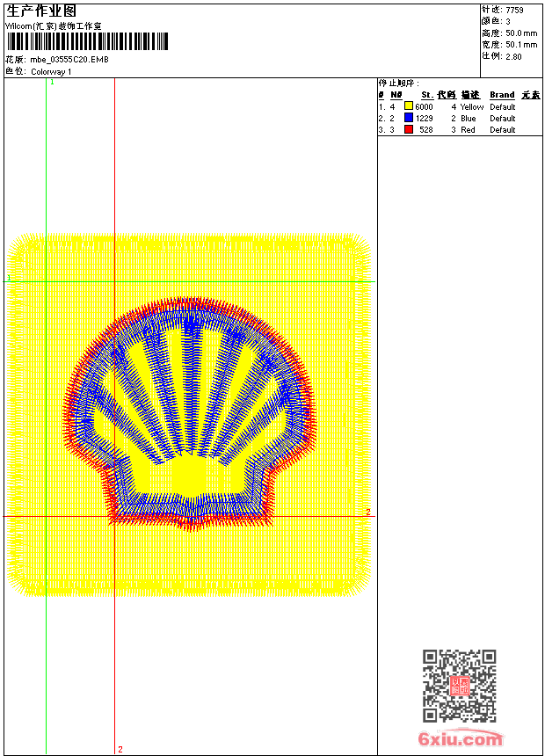
Task: Click the red color swatch in stop sequence
Action: click(x=409, y=130)
